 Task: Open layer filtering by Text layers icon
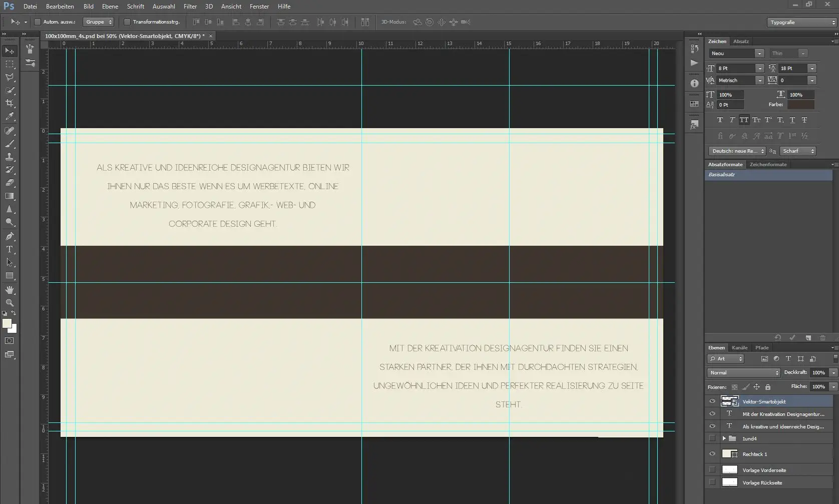click(788, 359)
